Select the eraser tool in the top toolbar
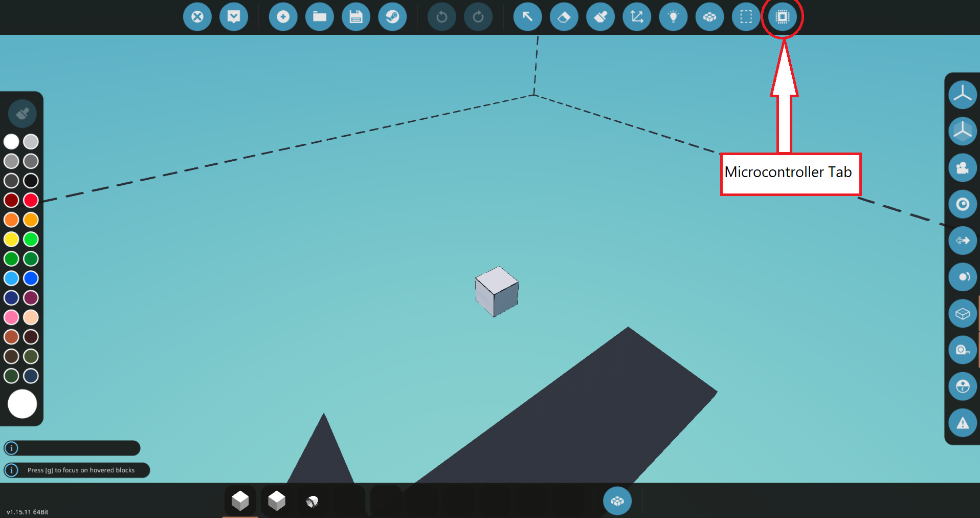This screenshot has height=518, width=980. (564, 17)
